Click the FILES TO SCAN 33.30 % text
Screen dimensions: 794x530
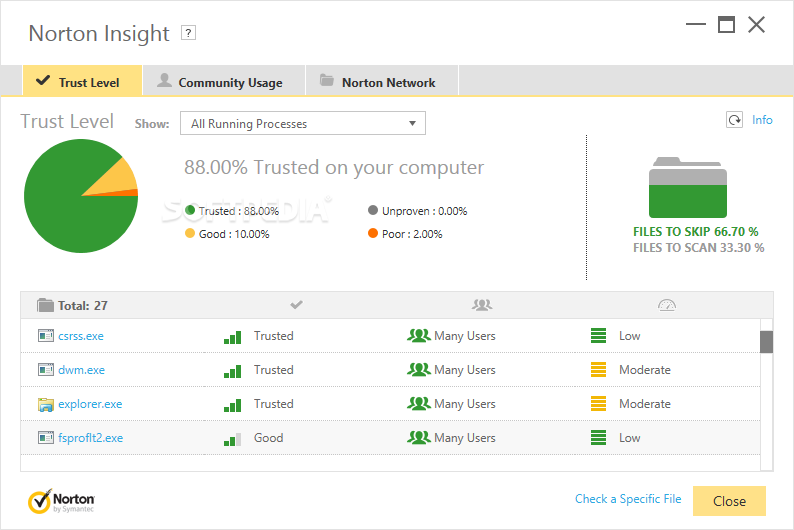(698, 248)
